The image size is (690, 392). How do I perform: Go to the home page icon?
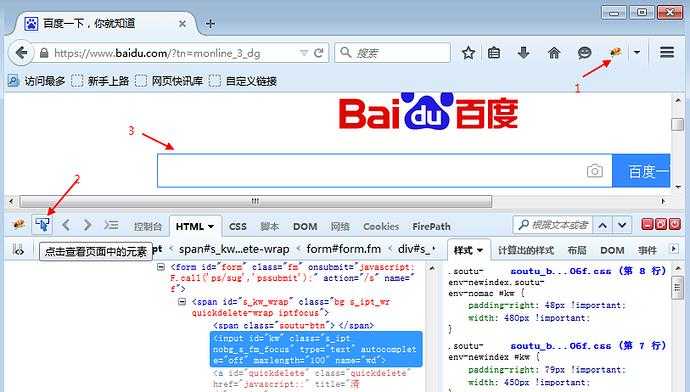(554, 53)
